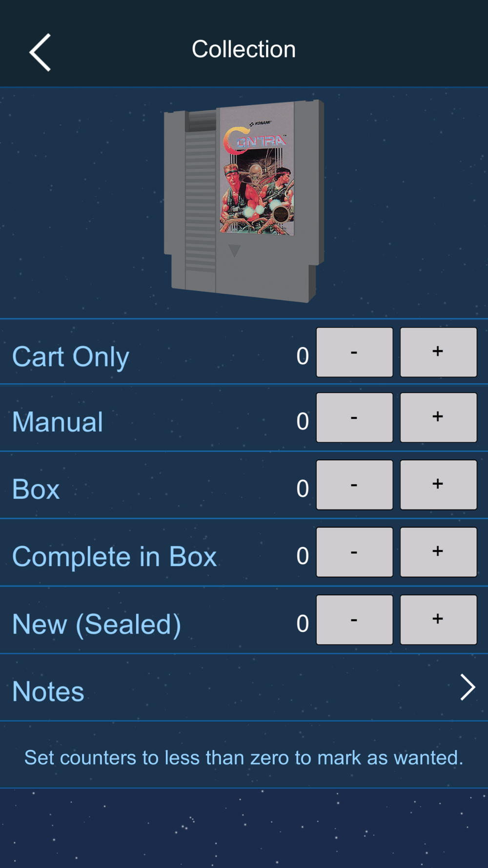Add a New (Sealed) copy

pos(438,620)
